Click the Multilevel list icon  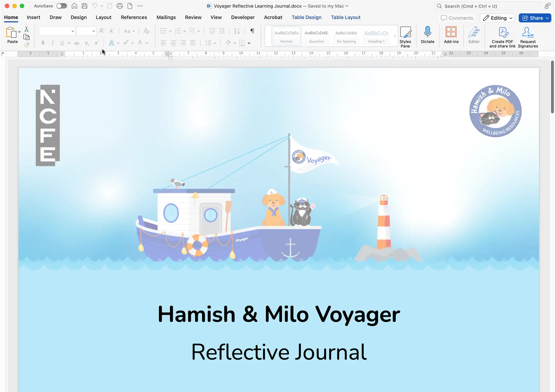[192, 31]
